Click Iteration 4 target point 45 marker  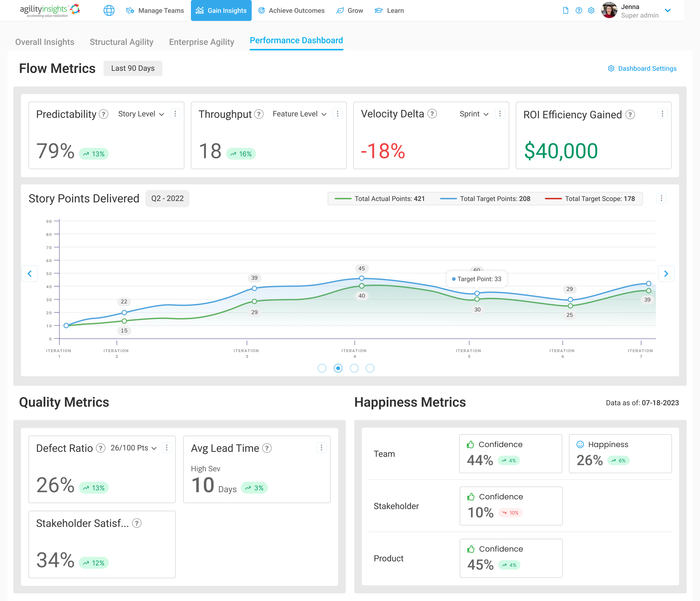[x=361, y=278]
